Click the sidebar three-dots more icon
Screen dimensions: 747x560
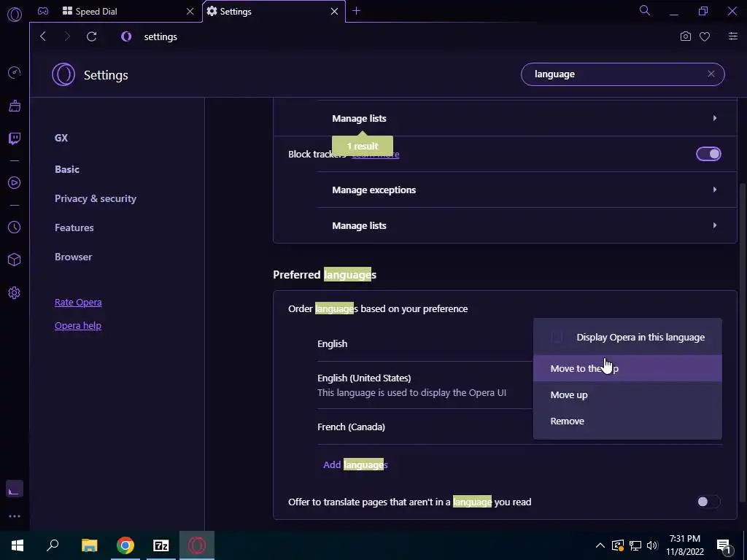coord(15,516)
